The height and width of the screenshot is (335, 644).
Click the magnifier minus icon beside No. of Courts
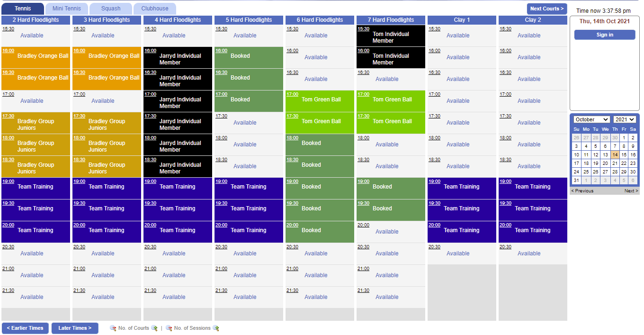tap(113, 328)
